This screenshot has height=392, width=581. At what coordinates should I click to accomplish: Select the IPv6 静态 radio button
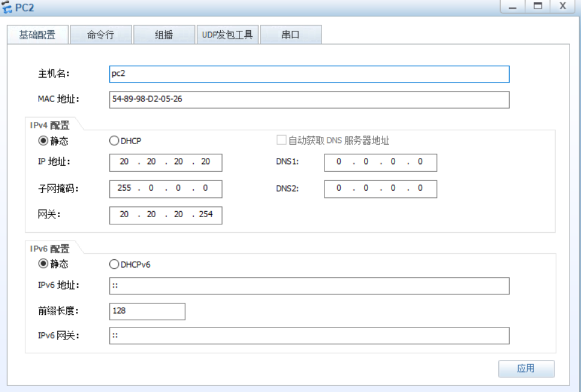pos(43,264)
